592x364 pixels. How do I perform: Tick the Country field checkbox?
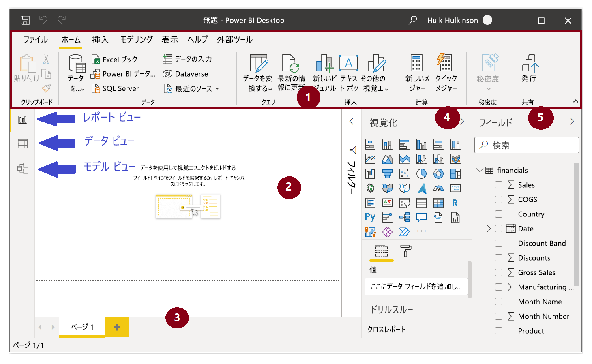499,214
